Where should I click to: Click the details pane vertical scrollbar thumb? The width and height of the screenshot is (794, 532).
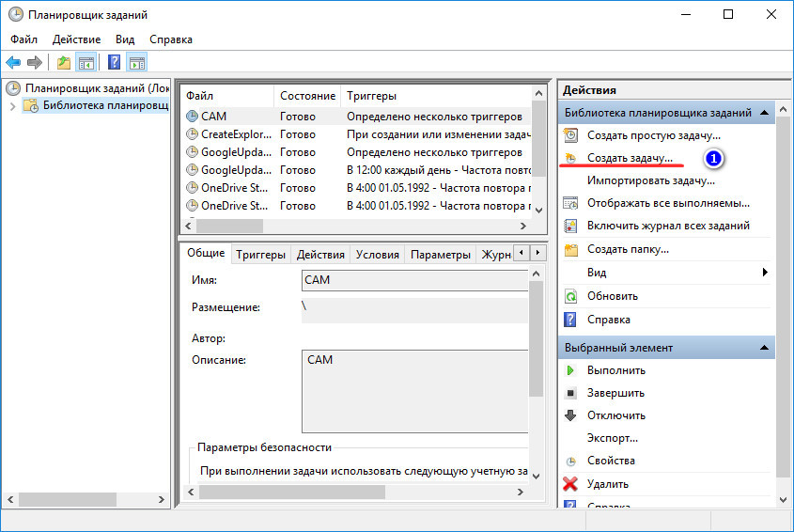[536, 339]
